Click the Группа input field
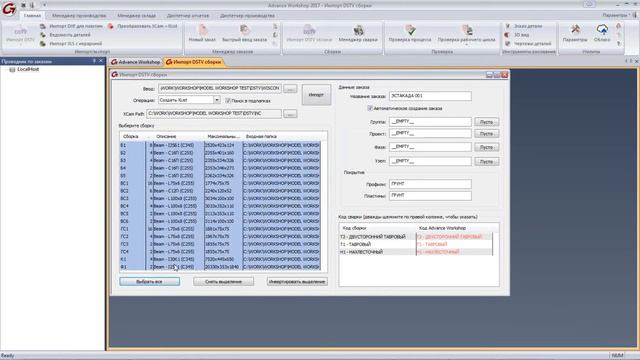Screen dimensions: 640x360 pyautogui.click(x=430, y=122)
